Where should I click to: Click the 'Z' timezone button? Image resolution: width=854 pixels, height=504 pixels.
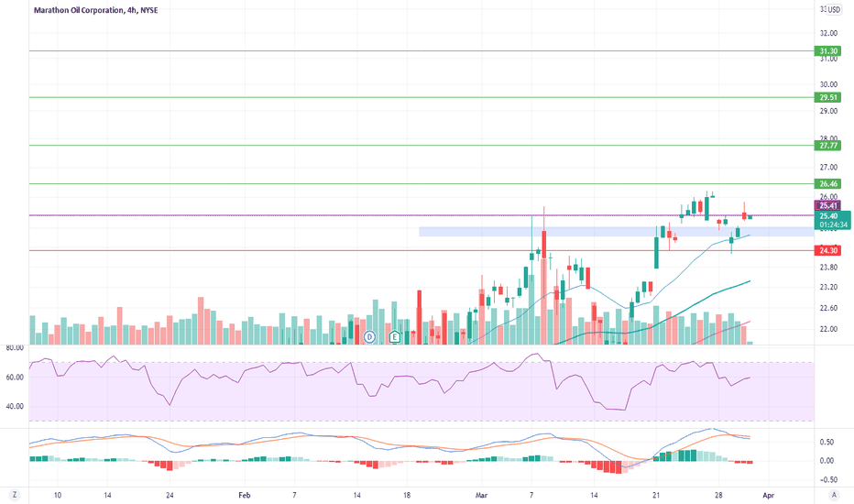pyautogui.click(x=14, y=495)
